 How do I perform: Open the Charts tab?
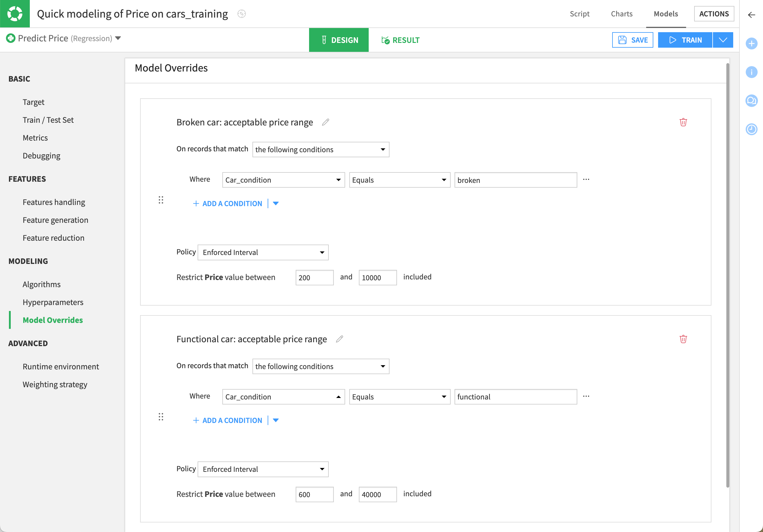click(621, 14)
